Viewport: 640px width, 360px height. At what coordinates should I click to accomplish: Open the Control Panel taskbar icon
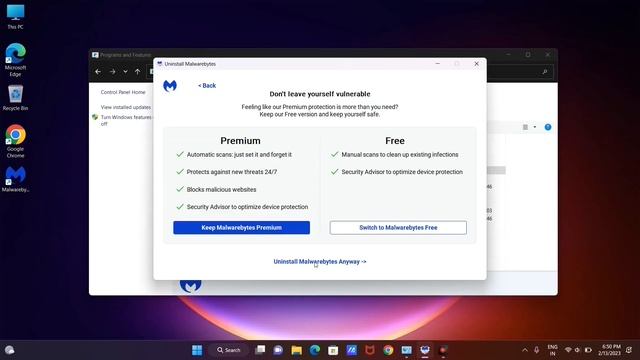coord(407,350)
